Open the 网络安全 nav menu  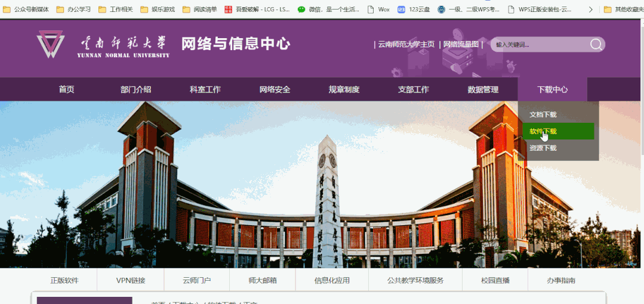(x=275, y=89)
